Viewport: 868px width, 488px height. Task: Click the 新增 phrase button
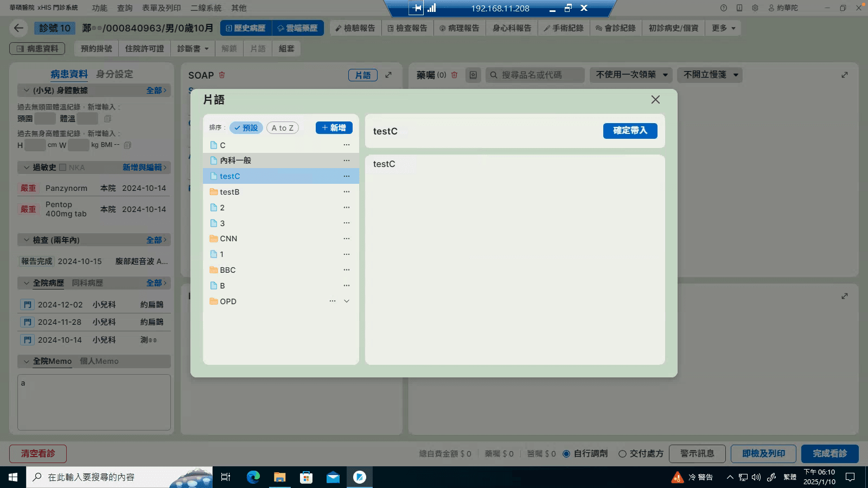pyautogui.click(x=334, y=128)
